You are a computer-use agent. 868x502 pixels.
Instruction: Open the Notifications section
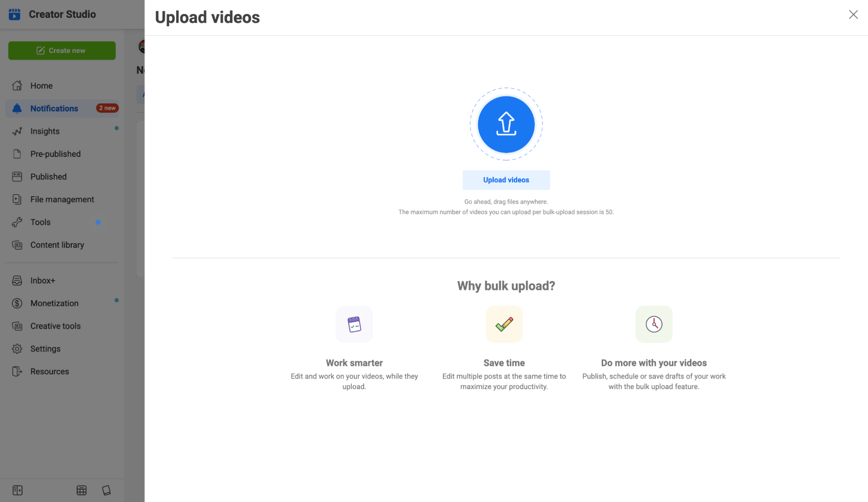[x=54, y=108]
